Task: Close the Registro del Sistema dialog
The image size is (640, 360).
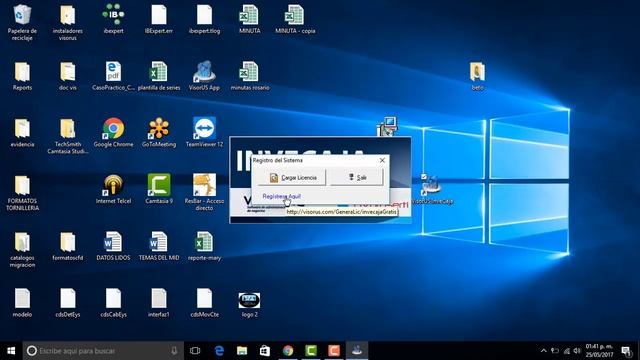Action: [x=382, y=160]
